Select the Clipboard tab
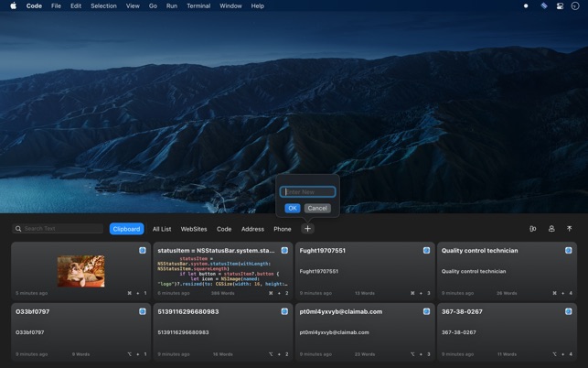This screenshot has width=588, height=368. point(126,229)
